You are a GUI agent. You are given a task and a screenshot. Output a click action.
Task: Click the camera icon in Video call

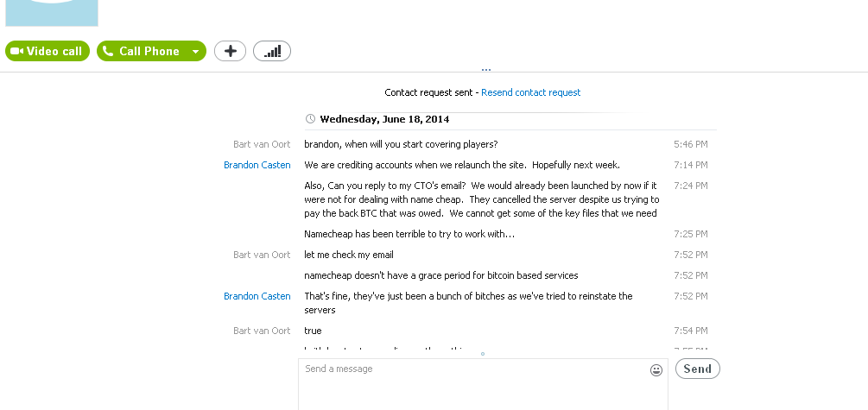[16, 51]
